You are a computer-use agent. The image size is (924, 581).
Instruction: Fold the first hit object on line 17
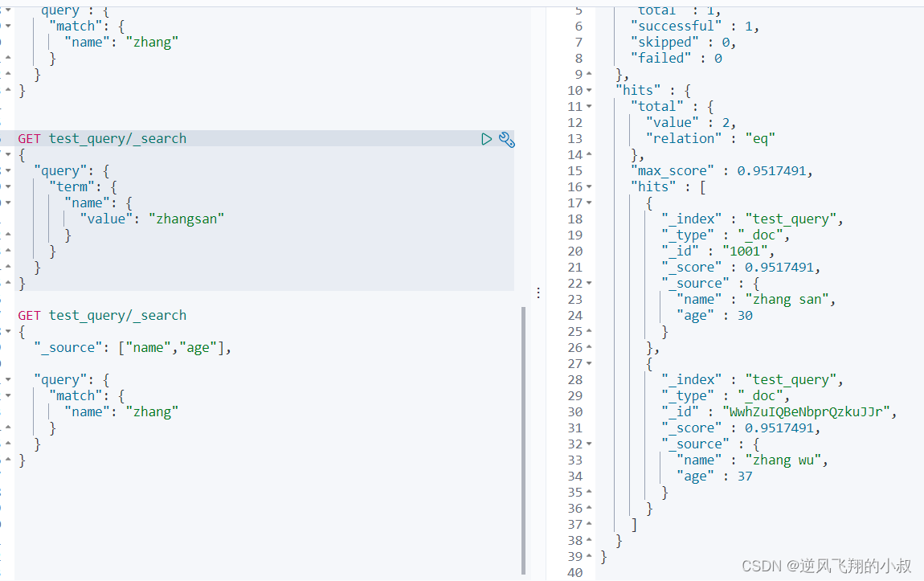click(590, 203)
